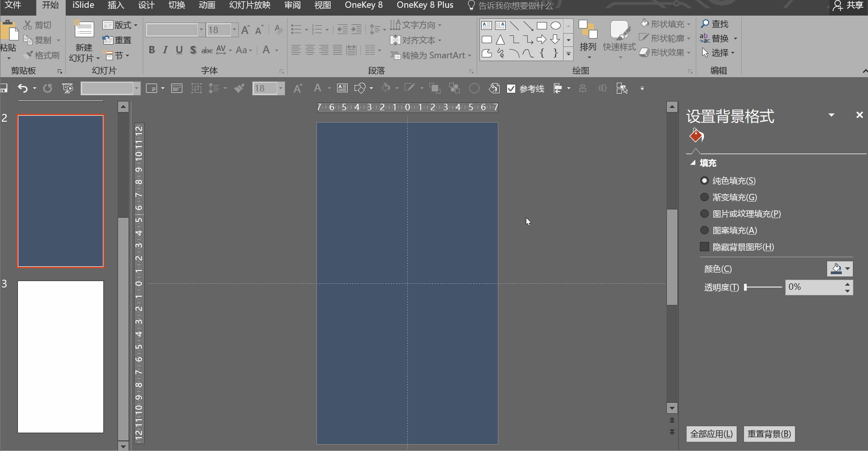Toggle the 参考线 guides checkbox
The image size is (868, 451).
511,89
